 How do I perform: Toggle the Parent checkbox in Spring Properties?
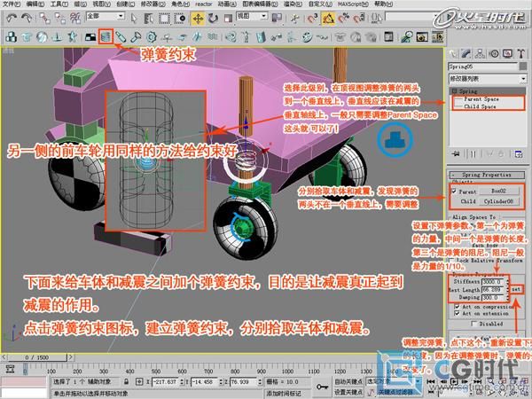pyautogui.click(x=454, y=191)
